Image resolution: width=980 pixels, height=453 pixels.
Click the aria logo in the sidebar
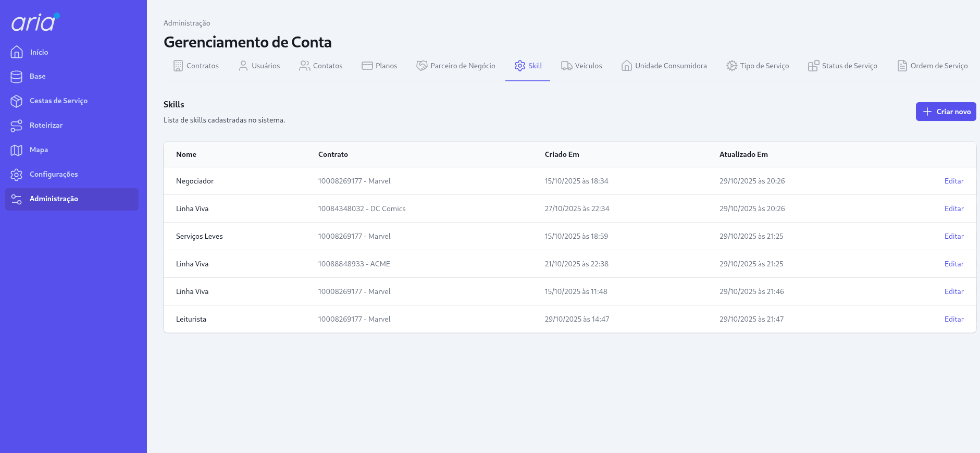(35, 22)
